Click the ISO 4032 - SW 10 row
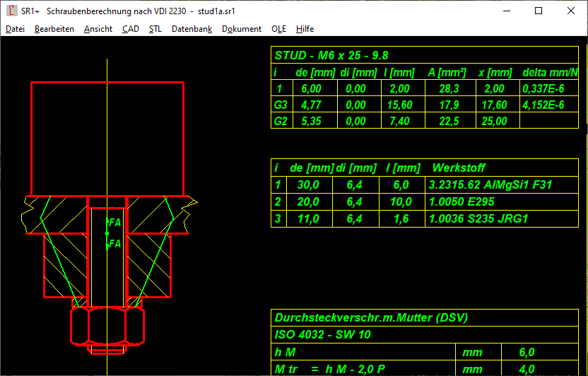This screenshot has height=376, width=588. pos(323,334)
